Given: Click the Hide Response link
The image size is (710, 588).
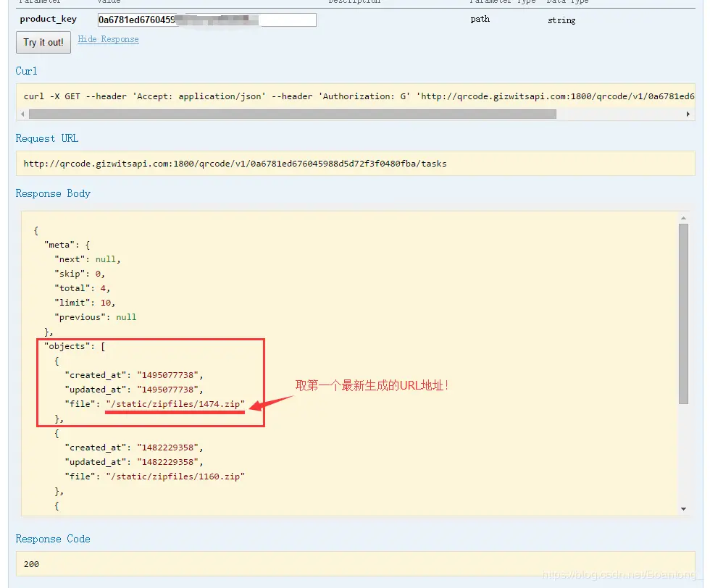Looking at the screenshot, I should tap(108, 39).
